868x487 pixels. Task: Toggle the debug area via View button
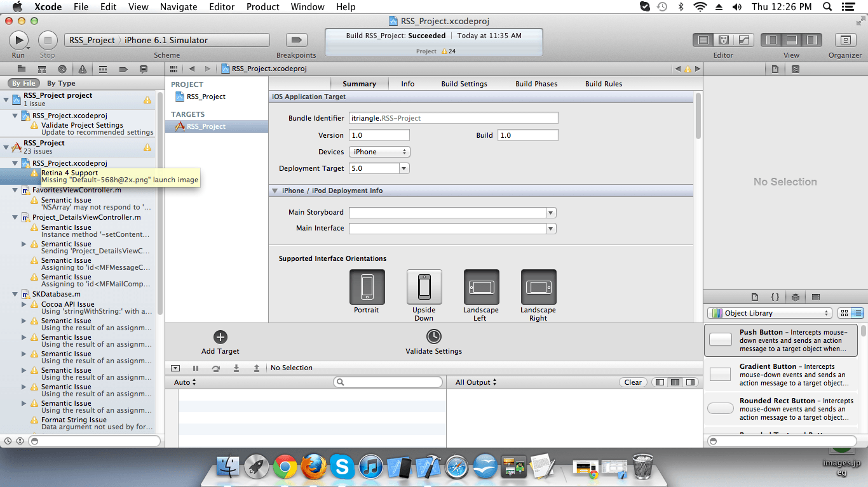[x=792, y=40]
